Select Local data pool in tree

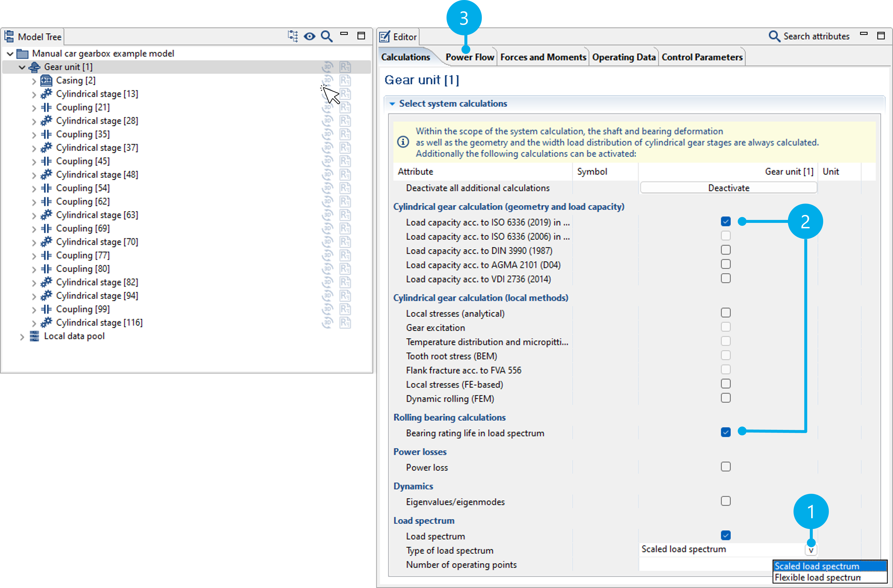tap(74, 336)
